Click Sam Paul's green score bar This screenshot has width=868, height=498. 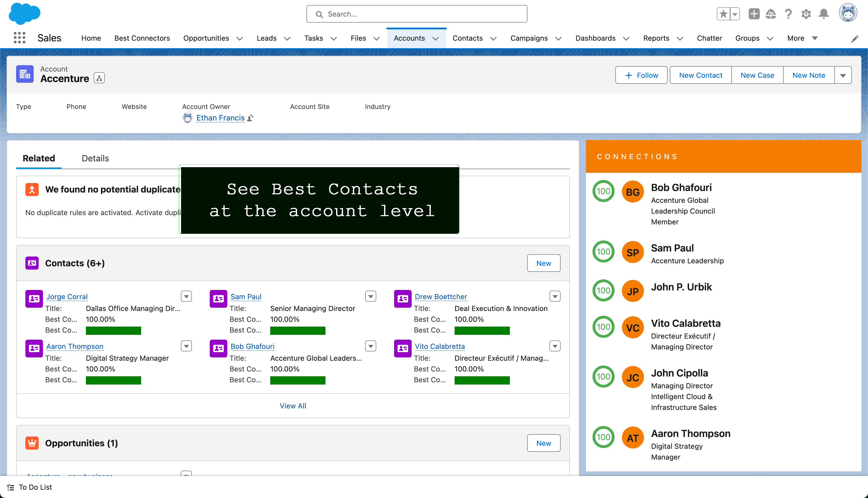pos(298,331)
